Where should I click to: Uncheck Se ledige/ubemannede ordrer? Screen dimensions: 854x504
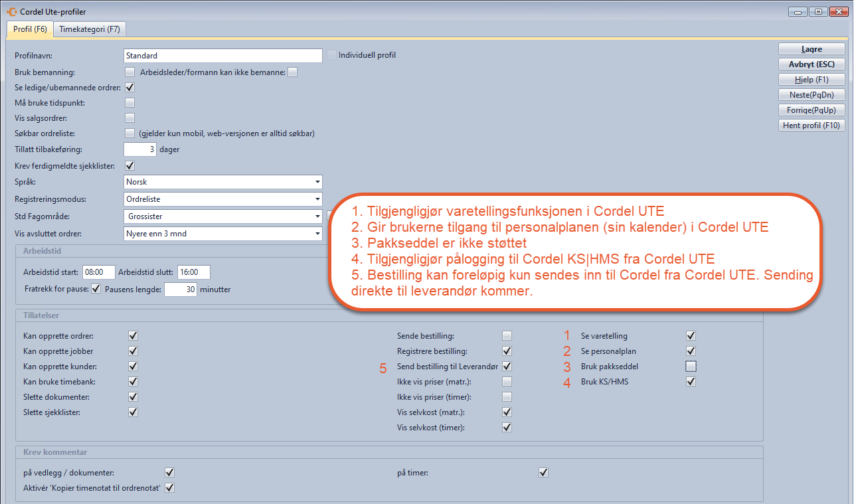(x=130, y=88)
